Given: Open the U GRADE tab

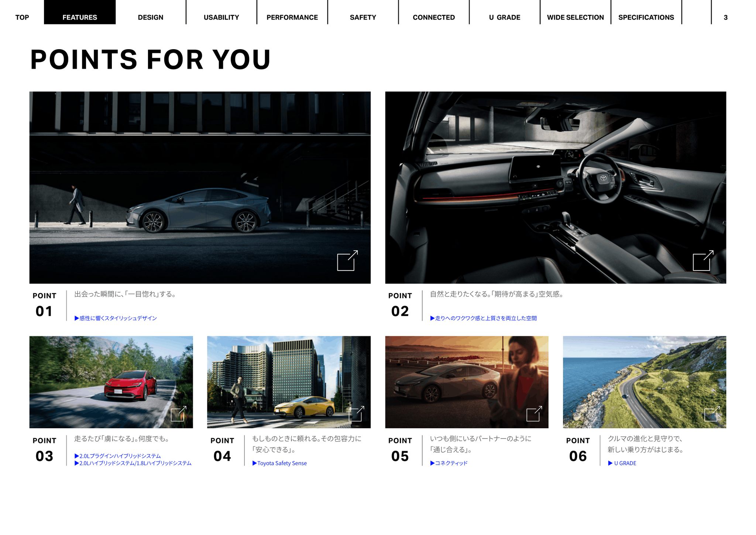Looking at the screenshot, I should point(505,17).
